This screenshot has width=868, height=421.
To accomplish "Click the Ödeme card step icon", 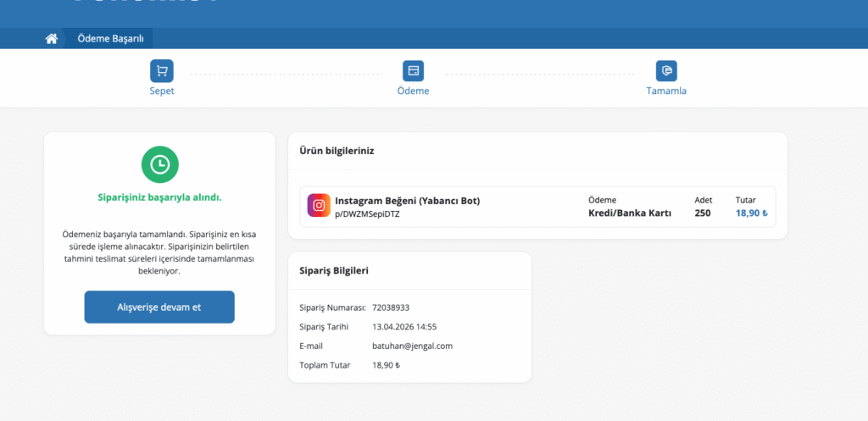I will [x=413, y=71].
